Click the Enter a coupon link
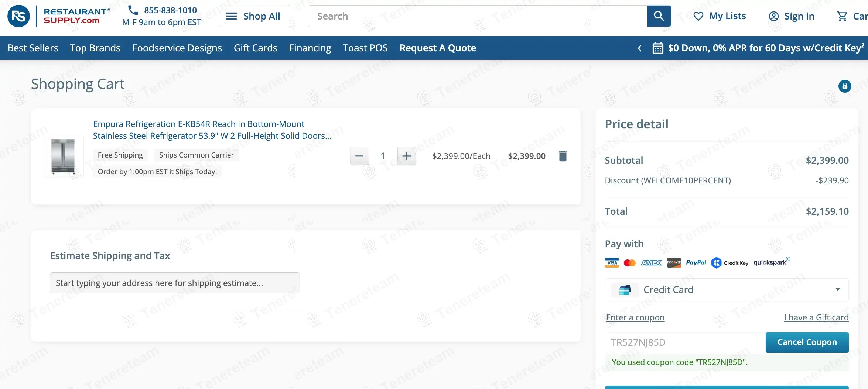Viewport: 868px width, 389px height. point(635,317)
